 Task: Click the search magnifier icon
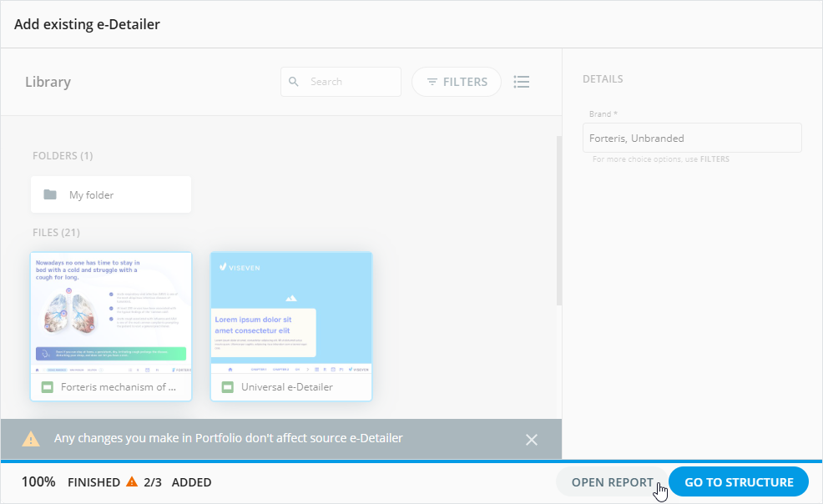[x=294, y=82]
